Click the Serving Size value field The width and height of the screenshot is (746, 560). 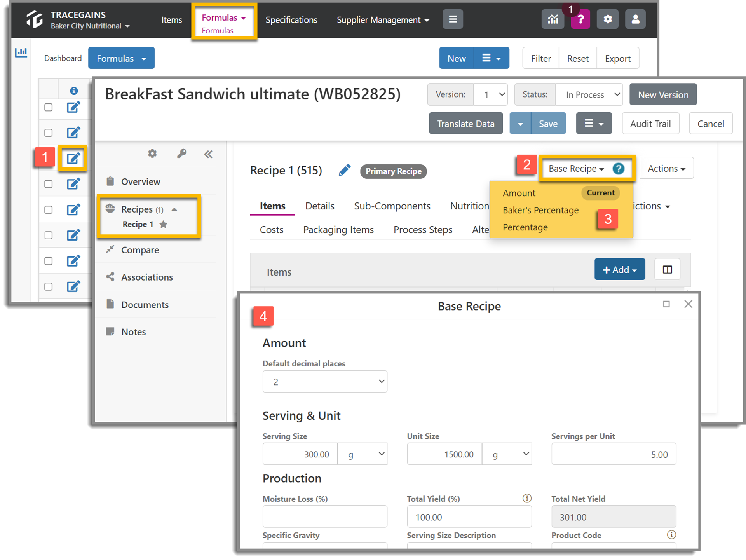300,454
